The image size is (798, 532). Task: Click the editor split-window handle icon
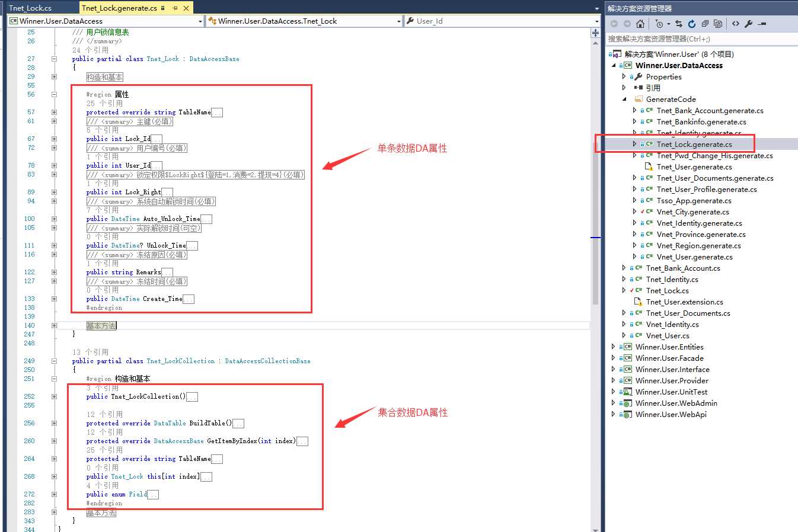595,33
